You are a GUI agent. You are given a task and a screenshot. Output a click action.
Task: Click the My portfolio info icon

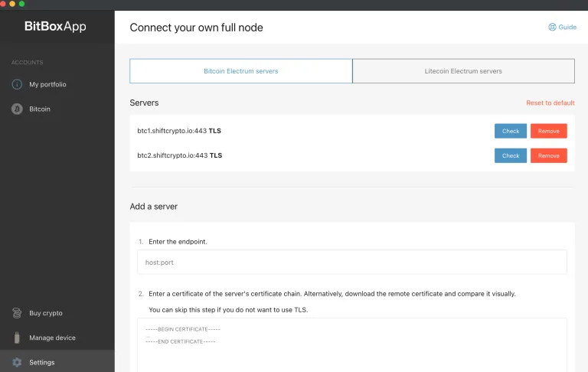click(17, 84)
